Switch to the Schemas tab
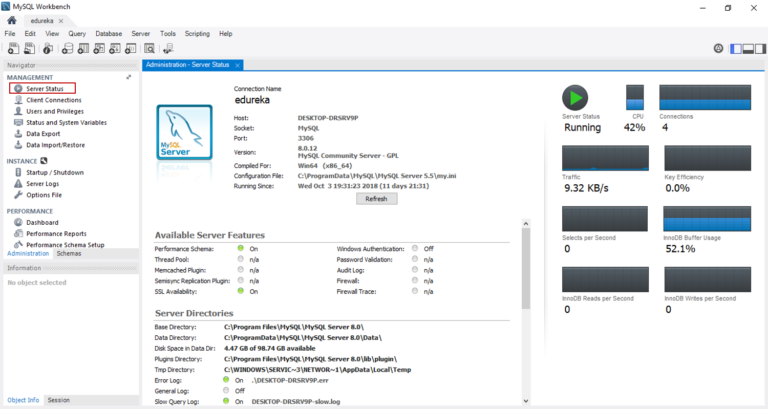 (x=69, y=254)
